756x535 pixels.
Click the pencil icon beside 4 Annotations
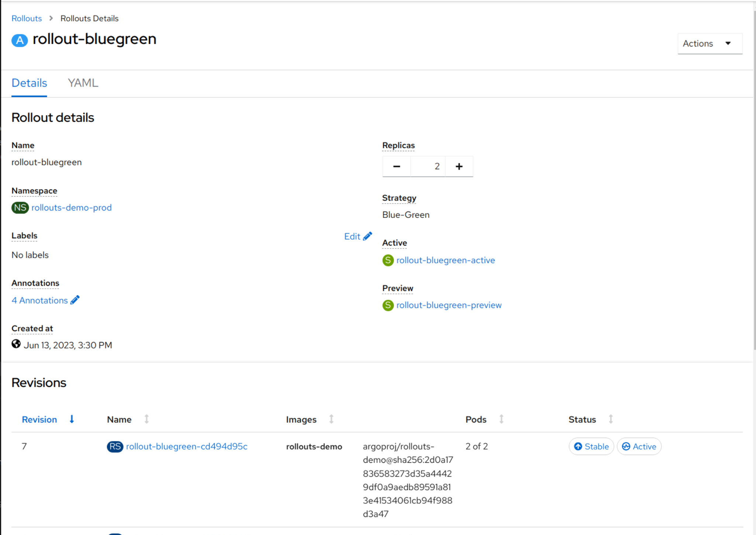(75, 300)
